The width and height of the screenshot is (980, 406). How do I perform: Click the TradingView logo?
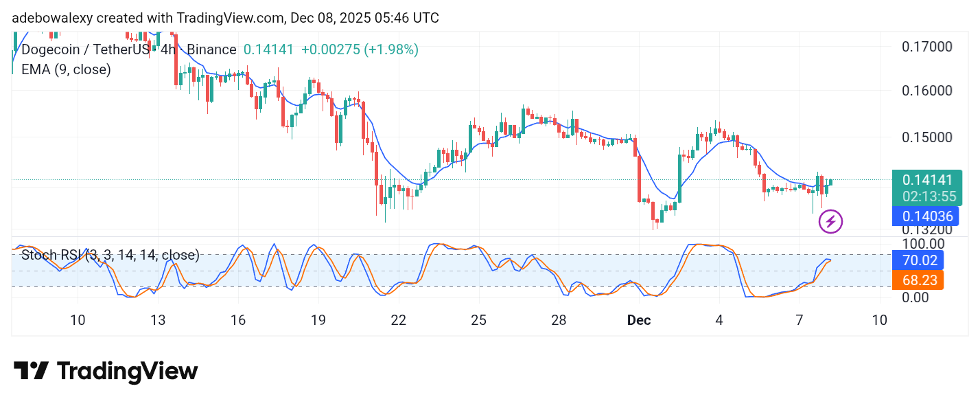pyautogui.click(x=106, y=371)
